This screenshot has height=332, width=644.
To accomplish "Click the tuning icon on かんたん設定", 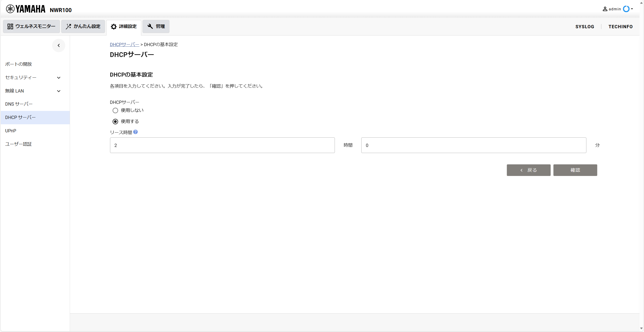I will click(68, 26).
